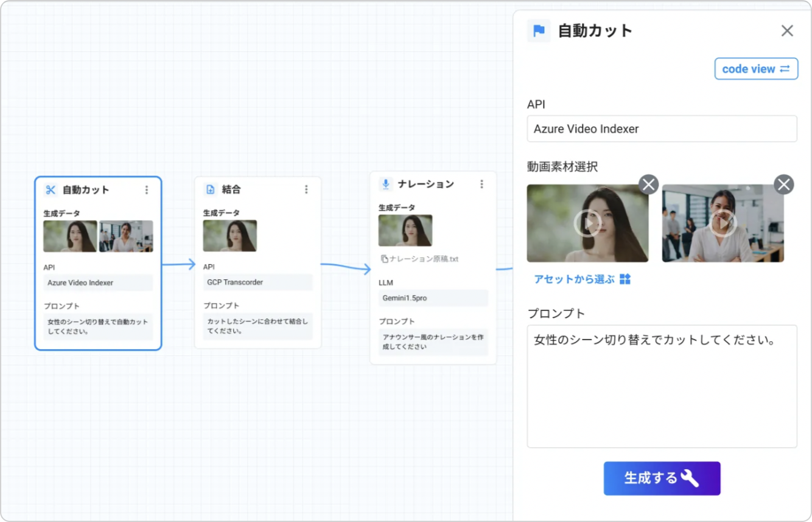Select the GCP Transcorder field in 結合 node
Image resolution: width=812 pixels, height=522 pixels.
257,282
